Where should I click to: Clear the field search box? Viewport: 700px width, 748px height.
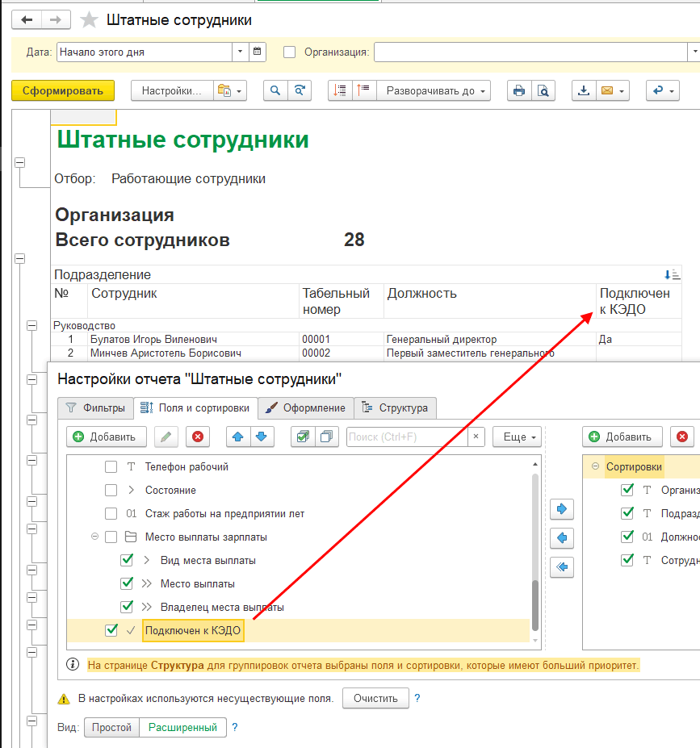[x=476, y=437]
